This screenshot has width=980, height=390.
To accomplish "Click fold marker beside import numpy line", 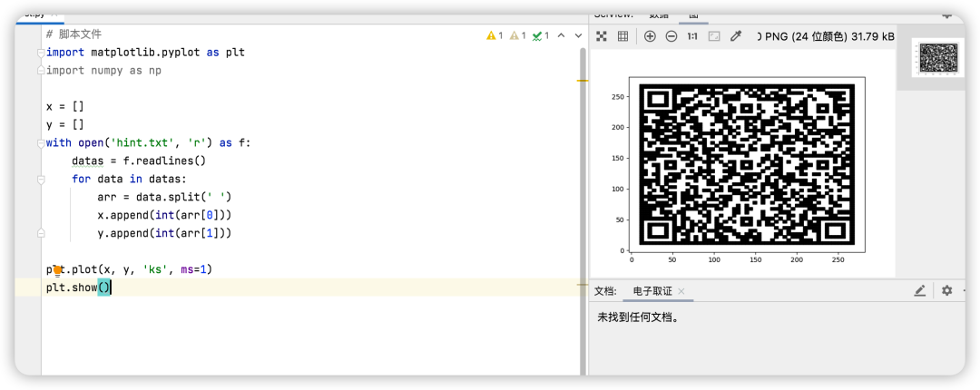I will click(41, 71).
